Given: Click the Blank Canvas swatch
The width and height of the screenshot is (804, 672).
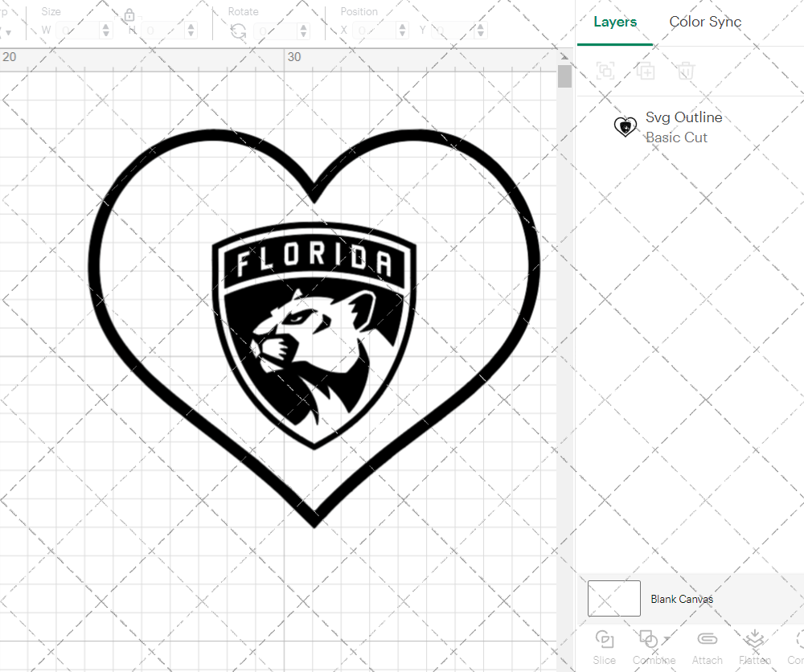Looking at the screenshot, I should (613, 598).
